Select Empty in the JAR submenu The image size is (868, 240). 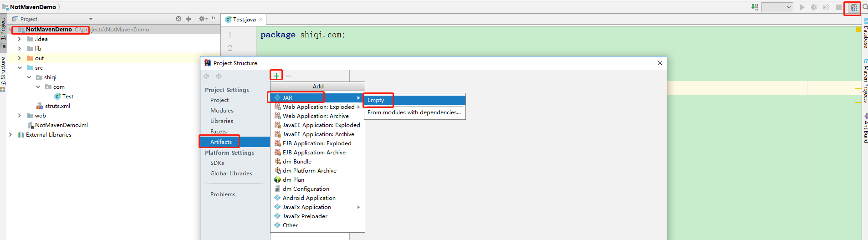414,100
